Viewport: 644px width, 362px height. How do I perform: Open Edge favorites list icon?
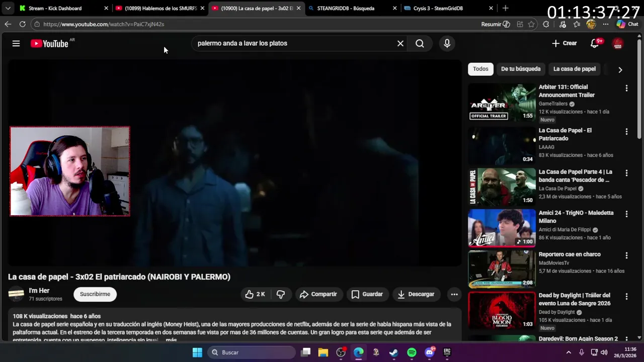(x=577, y=24)
